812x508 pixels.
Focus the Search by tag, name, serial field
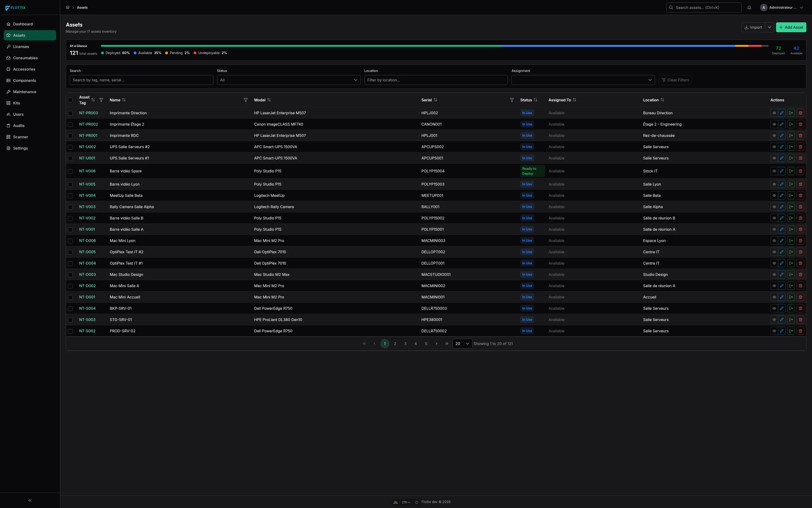click(x=141, y=80)
